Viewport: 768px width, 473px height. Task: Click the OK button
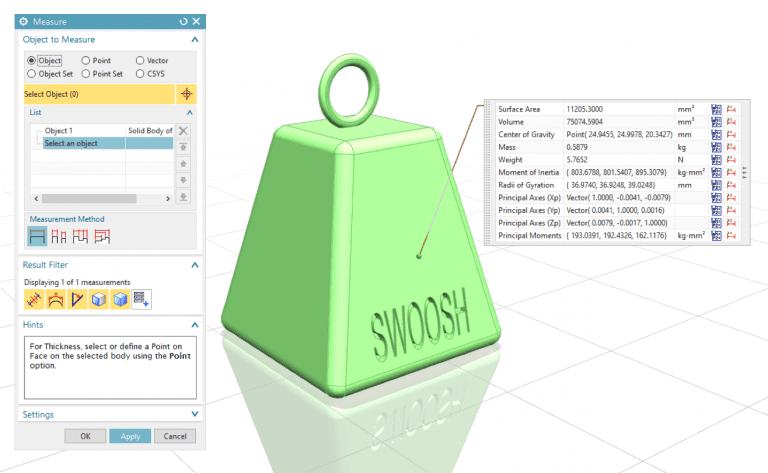coord(85,436)
